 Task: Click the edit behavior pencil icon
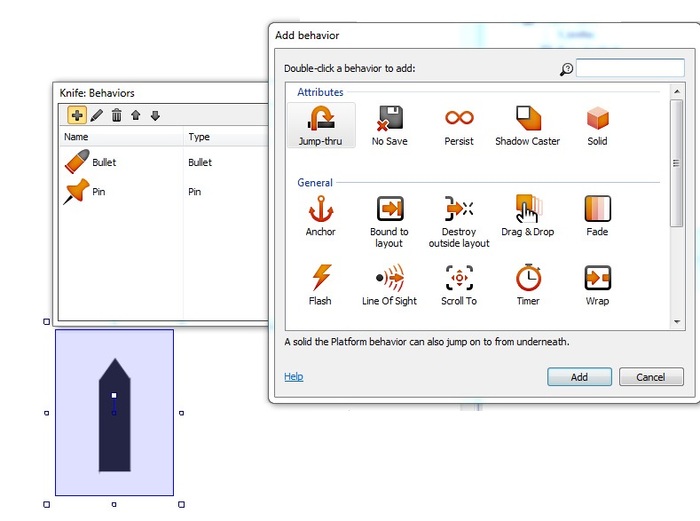(96, 115)
